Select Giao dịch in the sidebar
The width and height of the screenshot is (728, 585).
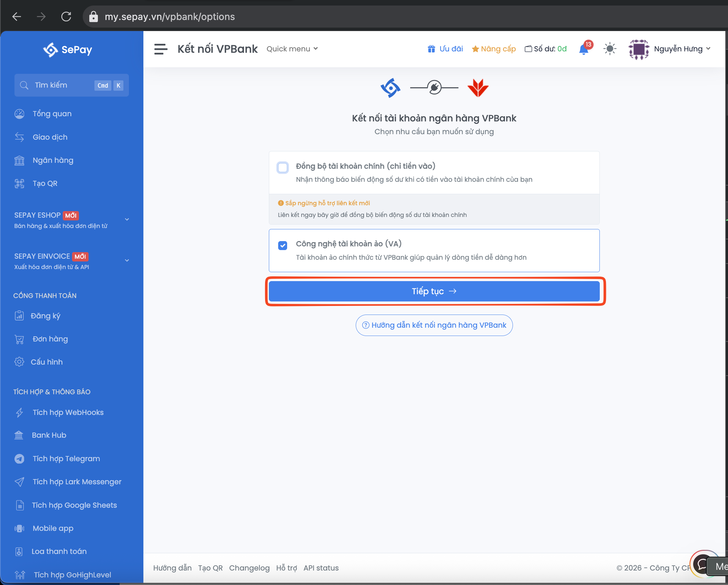[50, 137]
